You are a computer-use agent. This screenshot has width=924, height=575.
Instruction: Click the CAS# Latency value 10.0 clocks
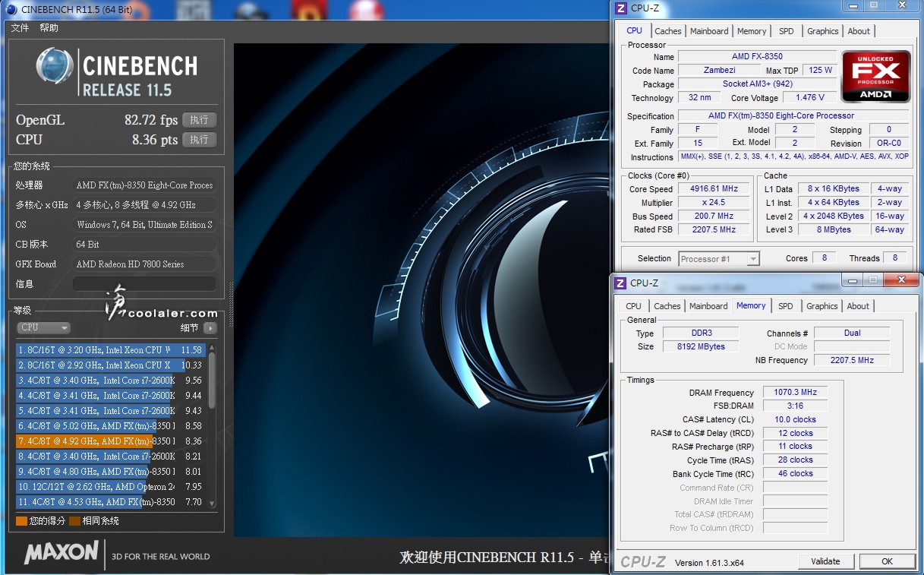click(x=795, y=419)
